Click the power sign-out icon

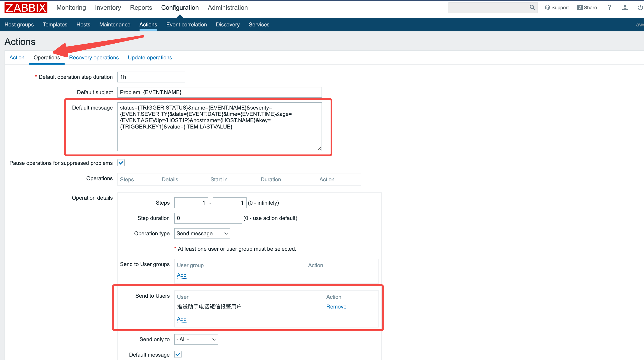click(640, 8)
